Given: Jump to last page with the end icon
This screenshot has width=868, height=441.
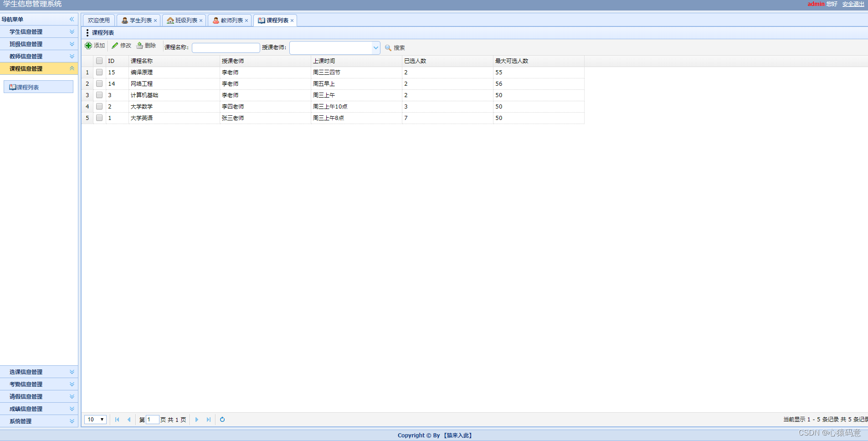Looking at the screenshot, I should [x=208, y=419].
